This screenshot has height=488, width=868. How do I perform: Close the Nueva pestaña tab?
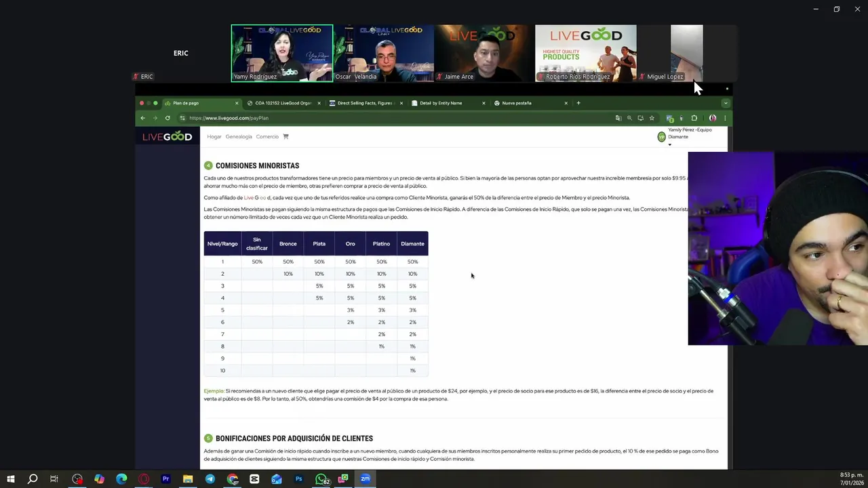[x=566, y=103]
